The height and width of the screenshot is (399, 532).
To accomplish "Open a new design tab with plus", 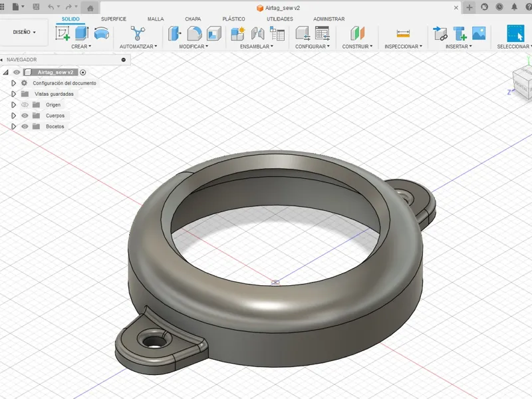I will click(469, 7).
